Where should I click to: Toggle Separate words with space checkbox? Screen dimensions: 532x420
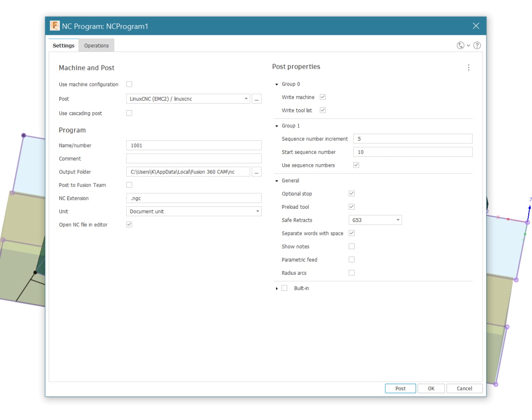352,233
